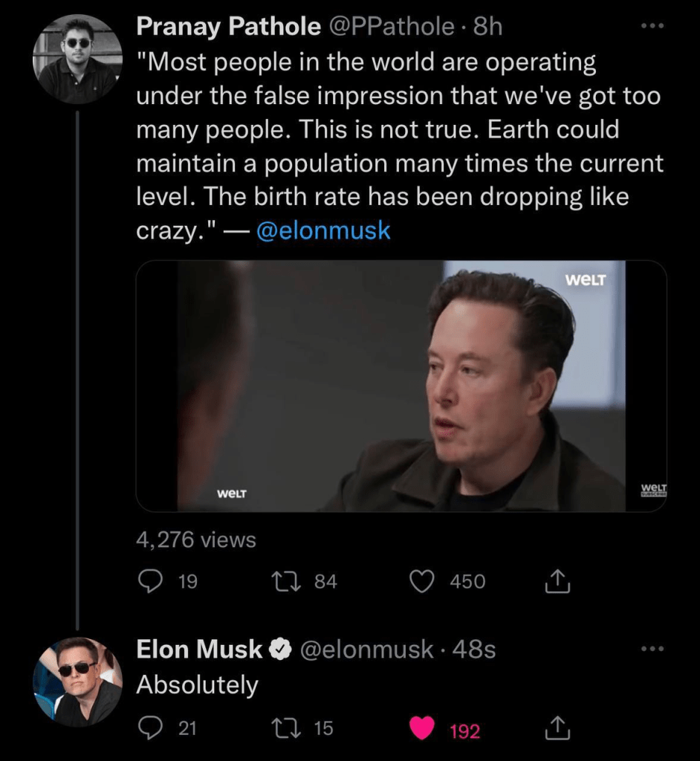Share Elon Musk's Absolutely reply
The width and height of the screenshot is (700, 761).
point(557,730)
